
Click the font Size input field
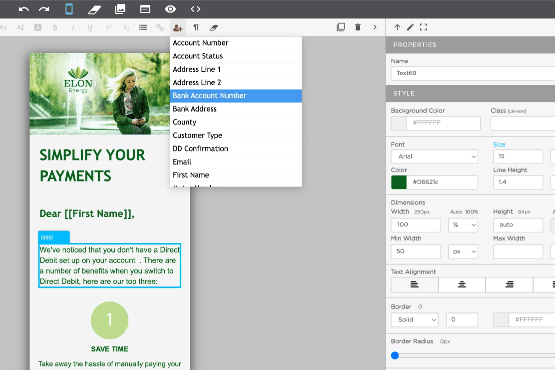(x=518, y=156)
